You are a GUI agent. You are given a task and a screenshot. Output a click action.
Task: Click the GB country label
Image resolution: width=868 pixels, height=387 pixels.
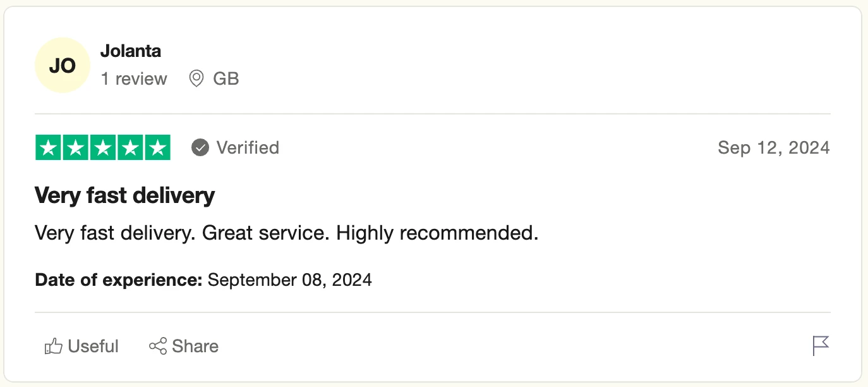pos(226,79)
